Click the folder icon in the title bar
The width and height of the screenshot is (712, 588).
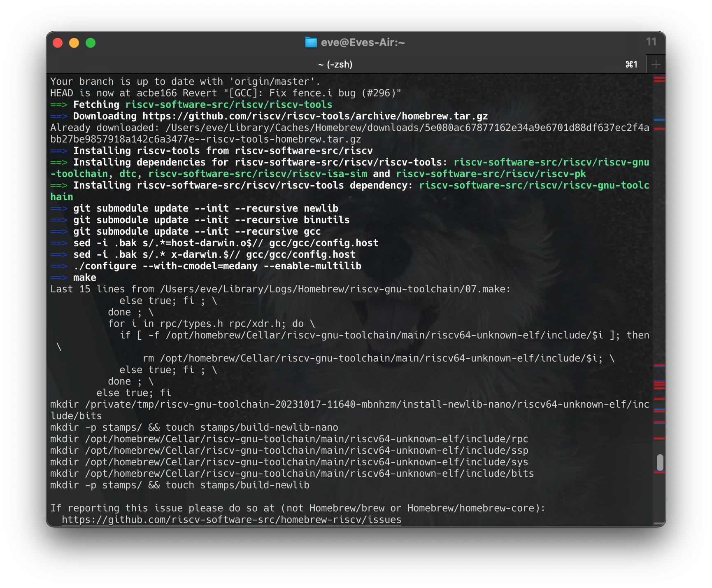click(311, 42)
